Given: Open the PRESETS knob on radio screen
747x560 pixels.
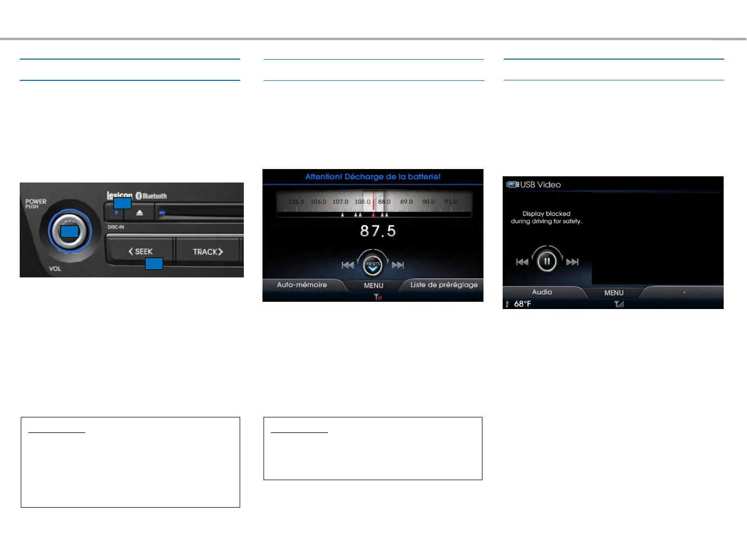Looking at the screenshot, I should 372,265.
